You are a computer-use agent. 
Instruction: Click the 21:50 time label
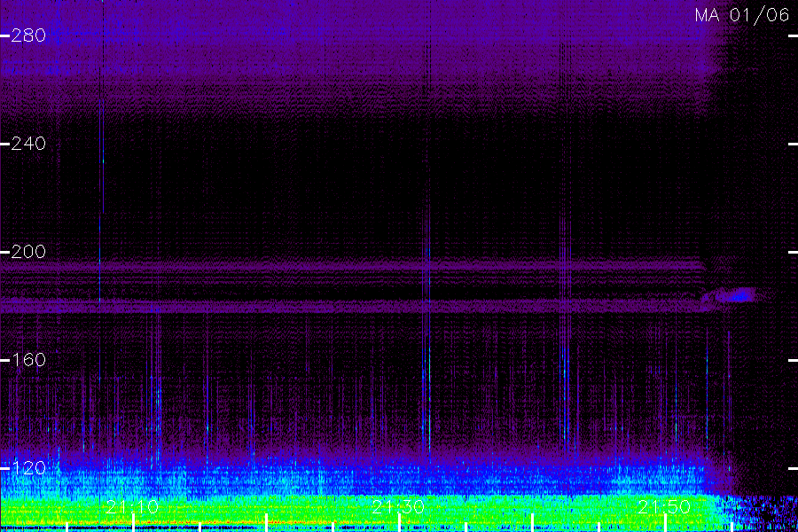tap(664, 507)
